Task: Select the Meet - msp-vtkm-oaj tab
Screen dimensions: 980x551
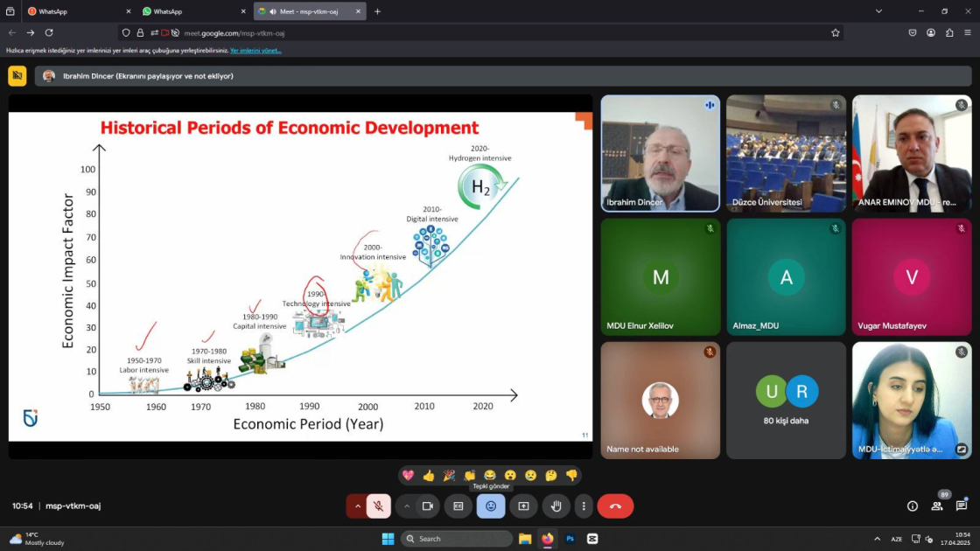Action: pyautogui.click(x=310, y=11)
